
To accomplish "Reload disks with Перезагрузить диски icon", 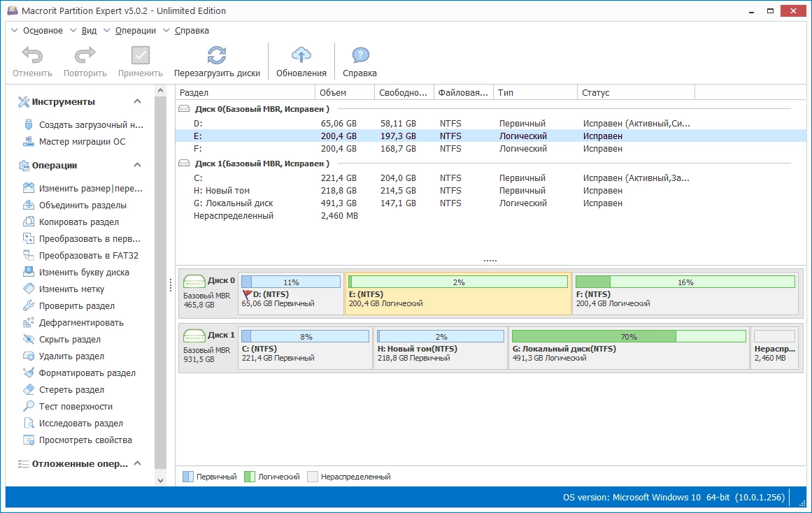I will pyautogui.click(x=217, y=55).
